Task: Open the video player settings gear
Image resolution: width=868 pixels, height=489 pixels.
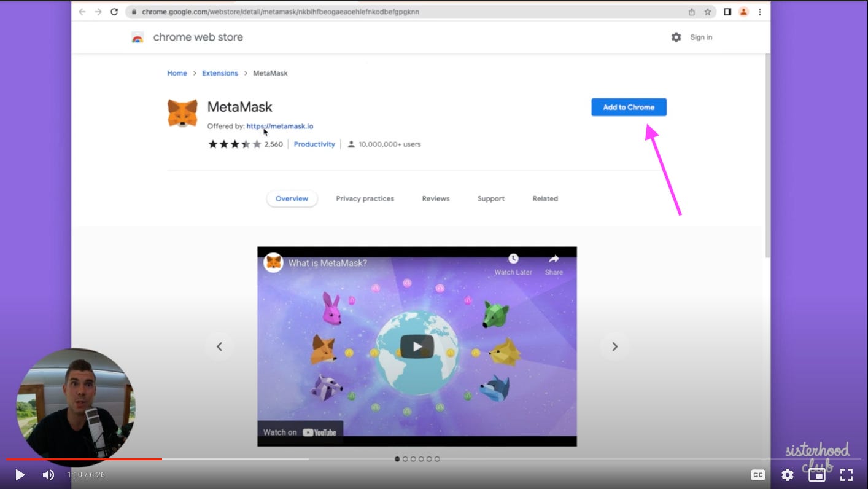Action: pyautogui.click(x=788, y=475)
